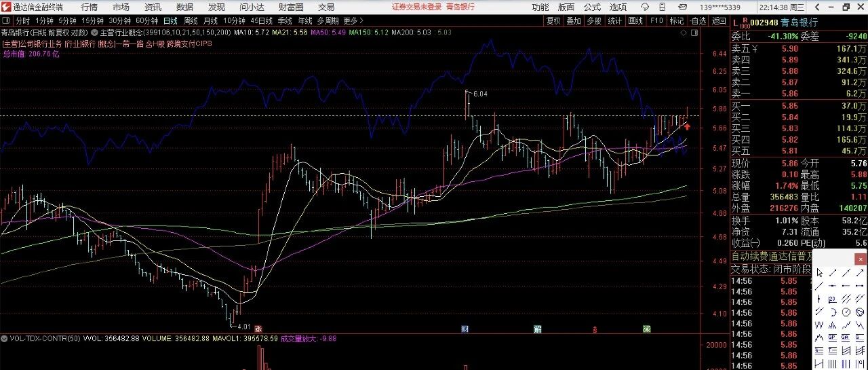Open the 功能 menu
The width and height of the screenshot is (868, 370).
[540, 7]
